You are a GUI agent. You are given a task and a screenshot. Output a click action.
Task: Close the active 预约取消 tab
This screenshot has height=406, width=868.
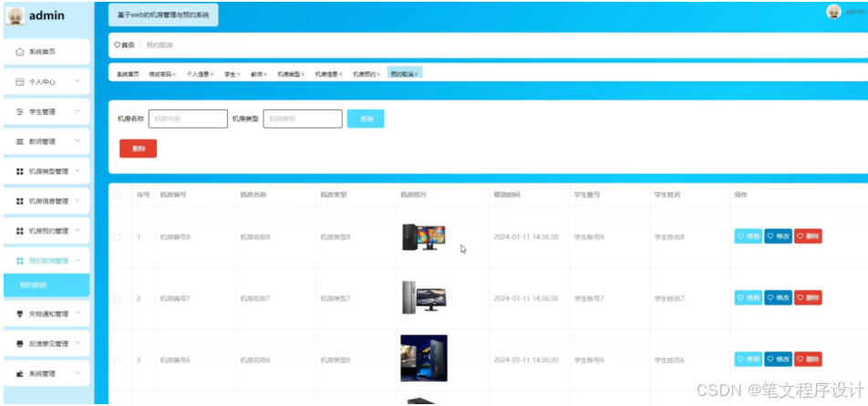click(x=417, y=74)
